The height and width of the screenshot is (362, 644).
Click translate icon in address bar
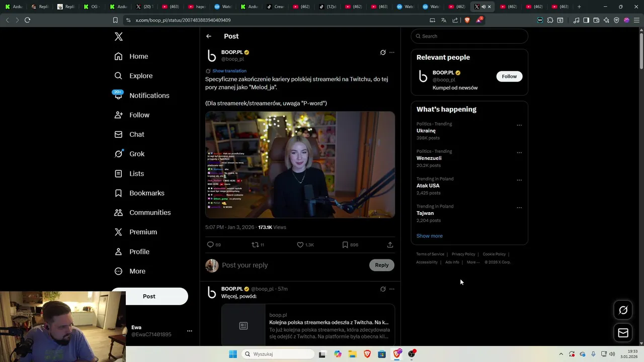click(444, 20)
